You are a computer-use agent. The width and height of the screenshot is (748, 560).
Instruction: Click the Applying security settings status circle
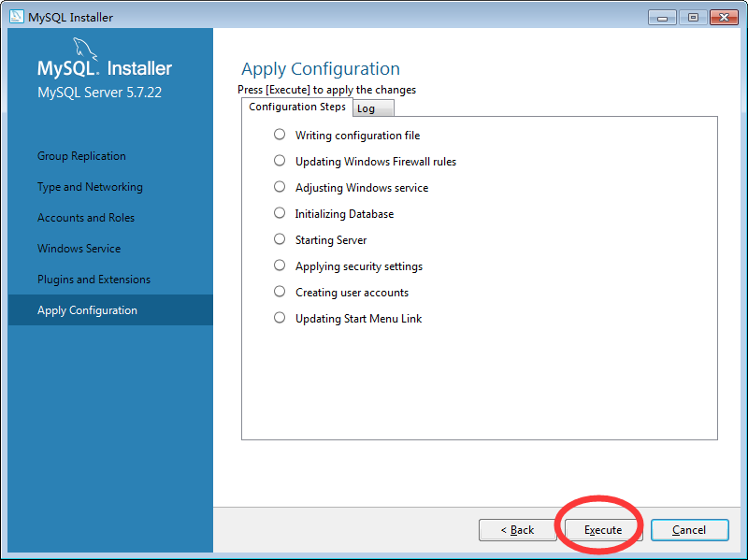click(280, 266)
